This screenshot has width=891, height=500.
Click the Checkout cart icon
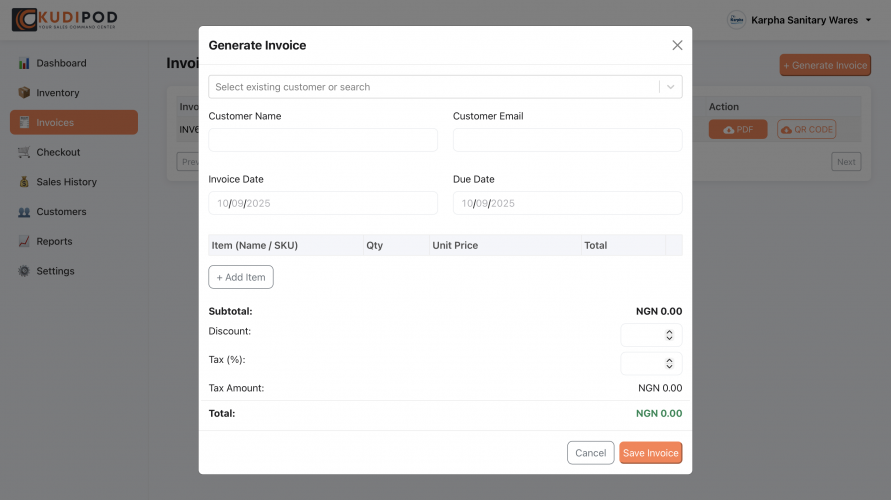click(x=24, y=152)
